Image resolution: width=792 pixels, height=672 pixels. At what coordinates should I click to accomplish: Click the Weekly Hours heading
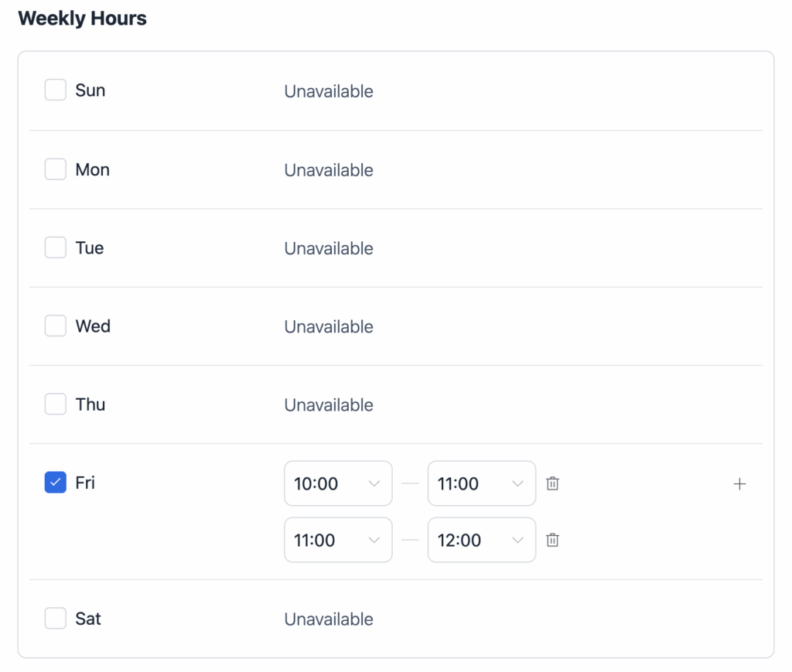pyautogui.click(x=82, y=18)
